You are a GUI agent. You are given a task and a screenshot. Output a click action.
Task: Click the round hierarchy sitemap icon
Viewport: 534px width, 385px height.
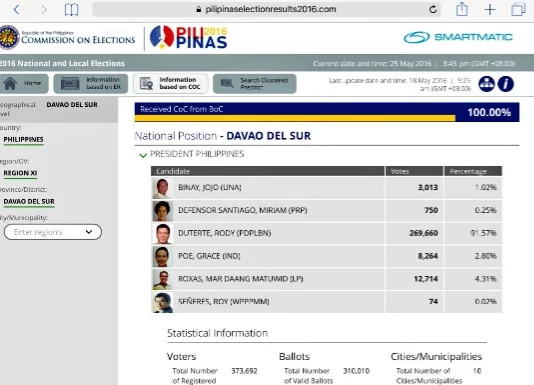[487, 84]
